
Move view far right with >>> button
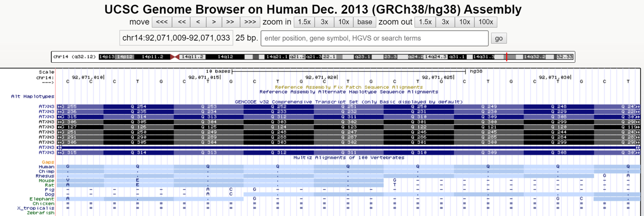(250, 22)
